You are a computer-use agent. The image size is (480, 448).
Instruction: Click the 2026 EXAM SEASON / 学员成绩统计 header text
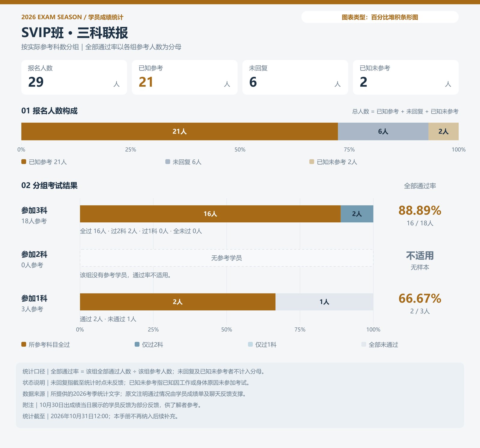[72, 17]
